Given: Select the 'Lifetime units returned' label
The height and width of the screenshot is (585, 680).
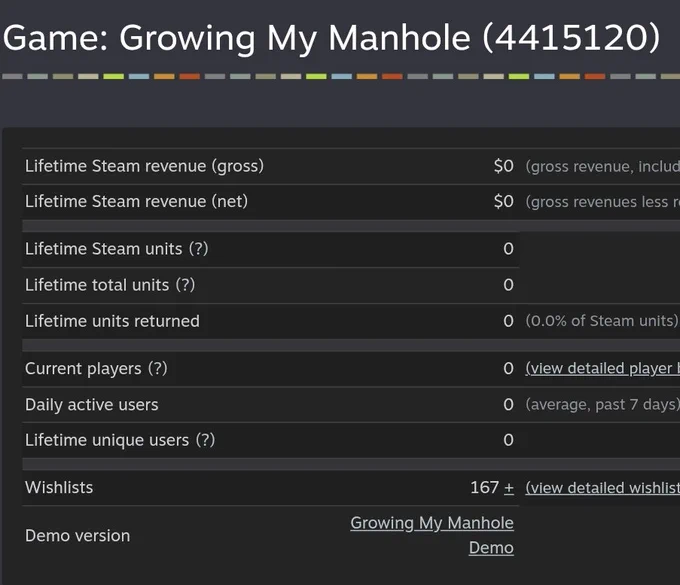Looking at the screenshot, I should 112,321.
